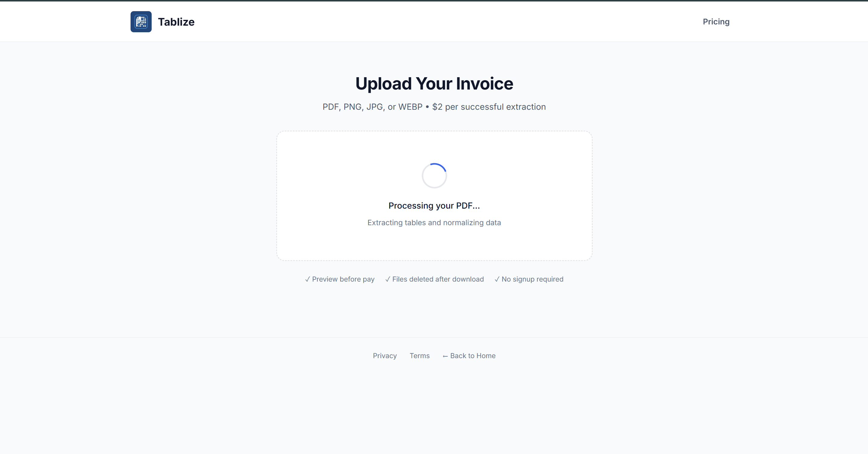Open the Privacy footer link
Image resolution: width=868 pixels, height=454 pixels.
[x=384, y=356]
